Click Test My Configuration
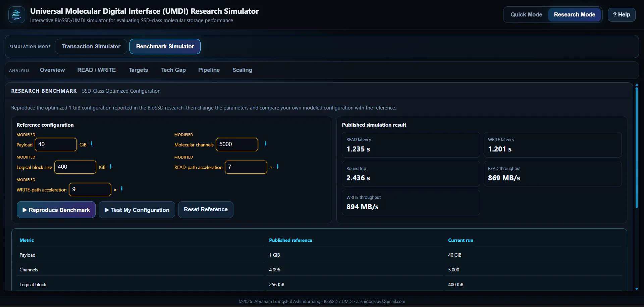Image resolution: width=644 pixels, height=307 pixels. tap(137, 210)
